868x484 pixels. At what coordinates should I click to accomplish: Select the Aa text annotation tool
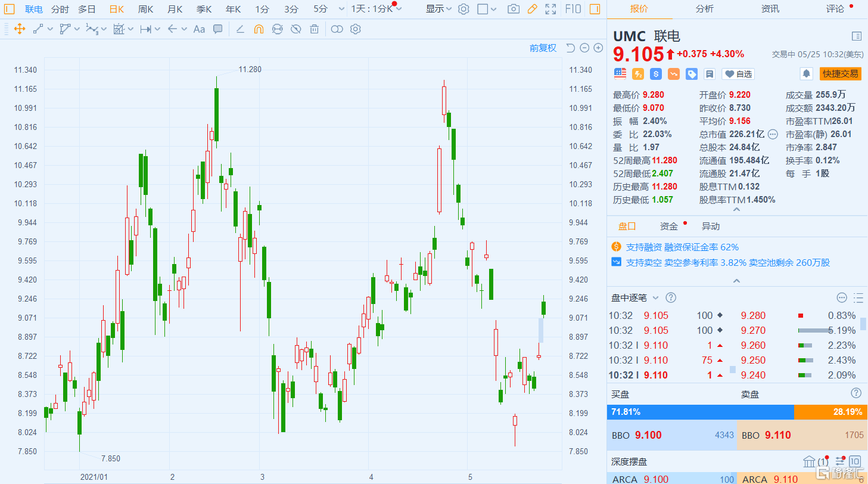199,29
